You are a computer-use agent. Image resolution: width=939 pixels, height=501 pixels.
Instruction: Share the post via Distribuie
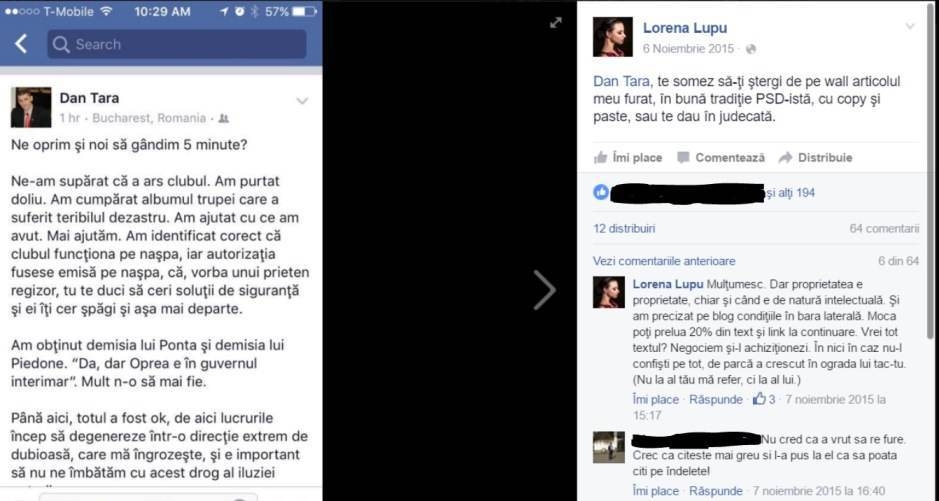pos(816,157)
